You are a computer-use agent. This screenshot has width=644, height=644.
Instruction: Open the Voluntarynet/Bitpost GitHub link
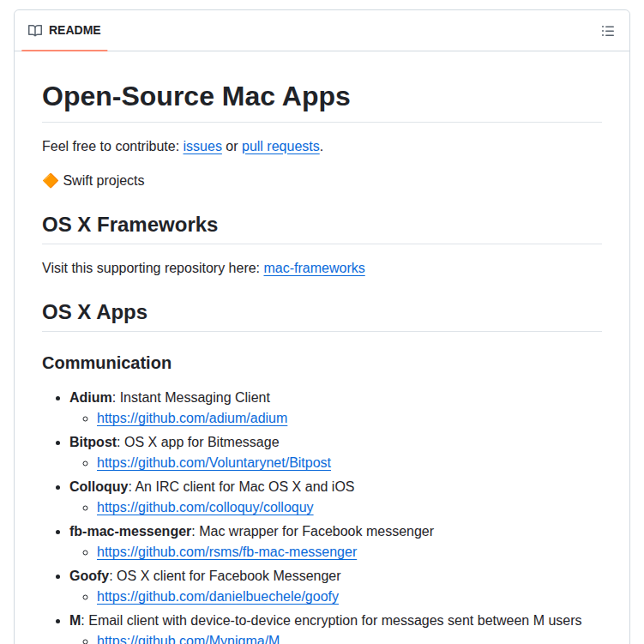click(x=214, y=462)
